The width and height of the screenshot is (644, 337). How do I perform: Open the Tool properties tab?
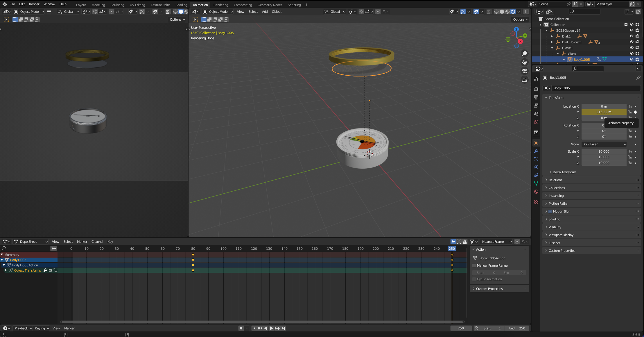coord(536,79)
